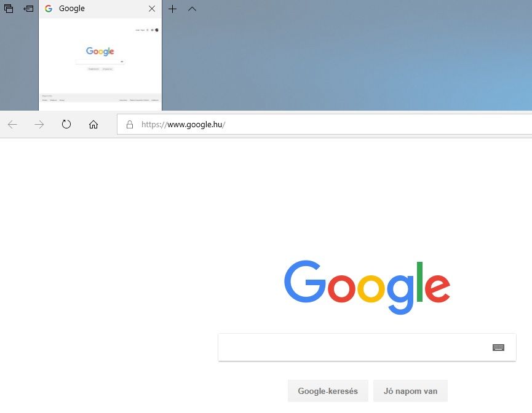Click the large Google logo
The image size is (532, 413).
(367, 287)
